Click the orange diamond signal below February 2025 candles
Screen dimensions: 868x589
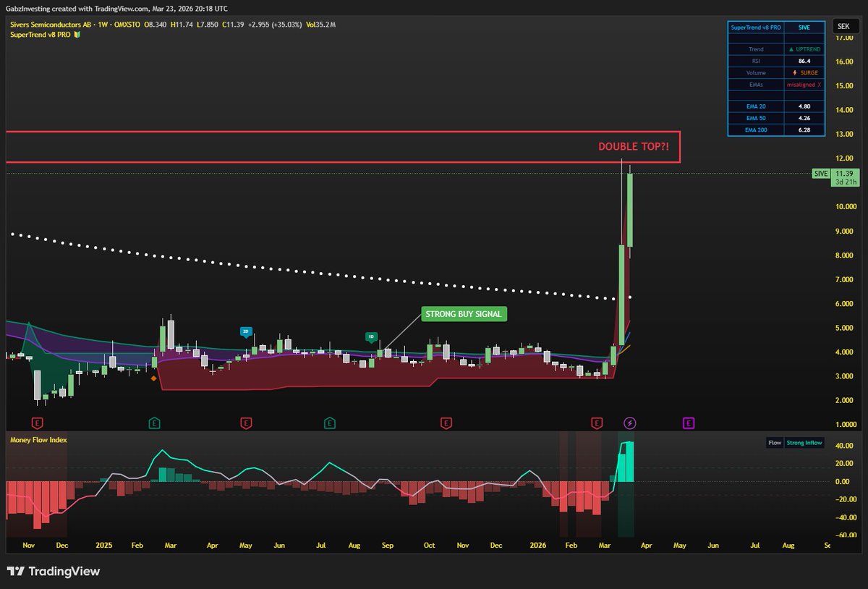click(153, 378)
